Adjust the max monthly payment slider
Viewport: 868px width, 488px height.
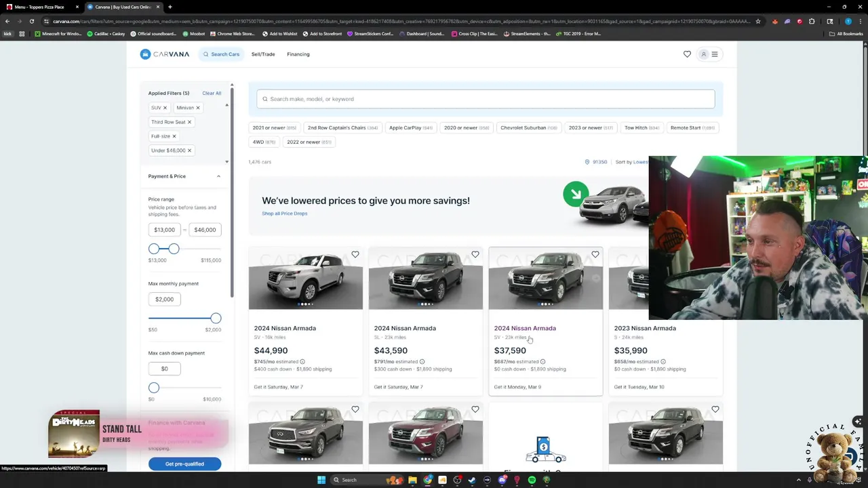[216, 318]
